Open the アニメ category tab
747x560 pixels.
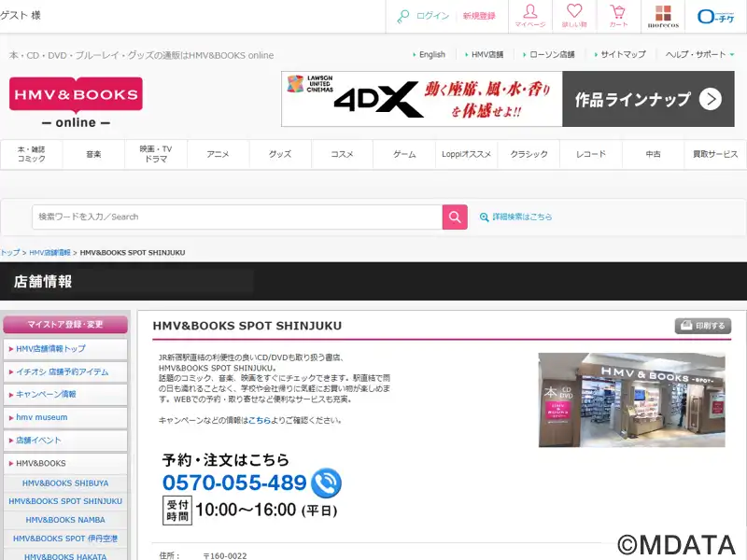pos(218,154)
